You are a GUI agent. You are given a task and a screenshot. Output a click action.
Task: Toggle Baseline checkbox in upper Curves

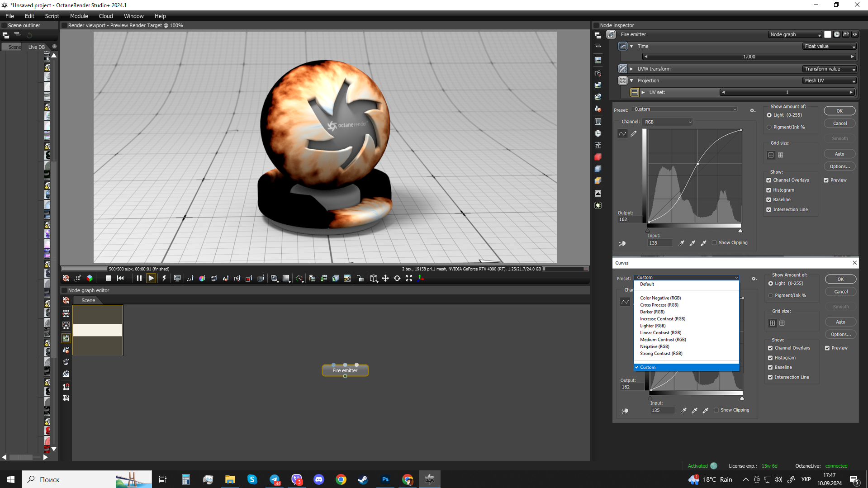point(769,199)
